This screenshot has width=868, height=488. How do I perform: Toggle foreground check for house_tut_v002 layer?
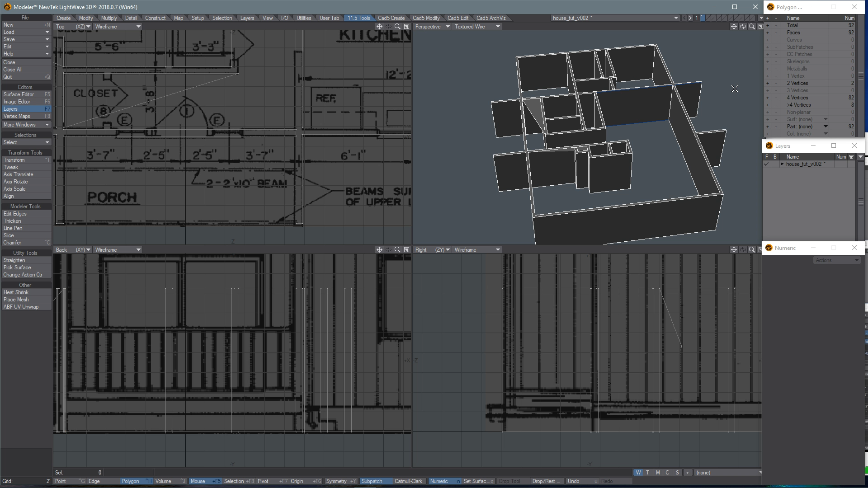tap(766, 164)
